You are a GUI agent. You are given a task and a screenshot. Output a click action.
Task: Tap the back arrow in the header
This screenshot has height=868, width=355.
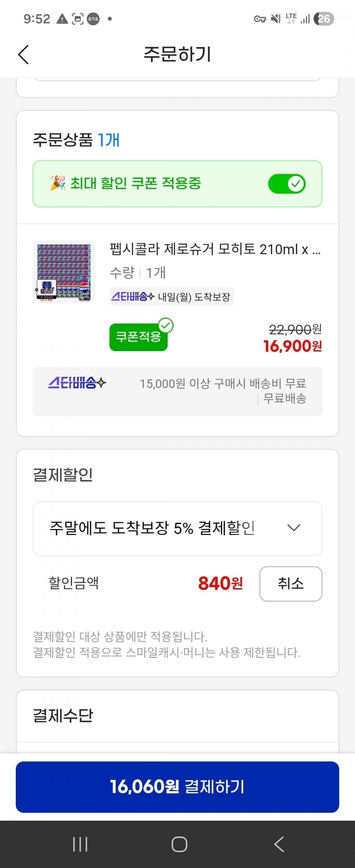(x=24, y=54)
